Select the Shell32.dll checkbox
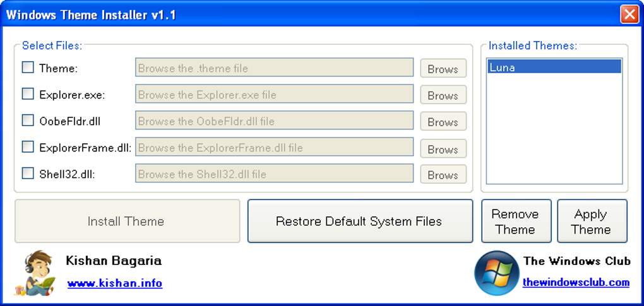The height and width of the screenshot is (306, 644). [28, 174]
